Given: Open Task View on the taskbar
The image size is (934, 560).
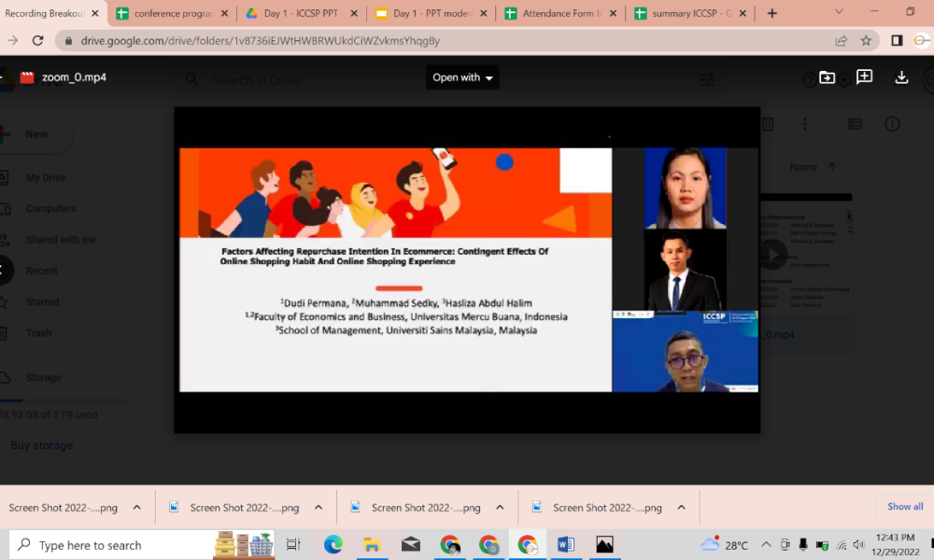Looking at the screenshot, I should click(x=293, y=544).
